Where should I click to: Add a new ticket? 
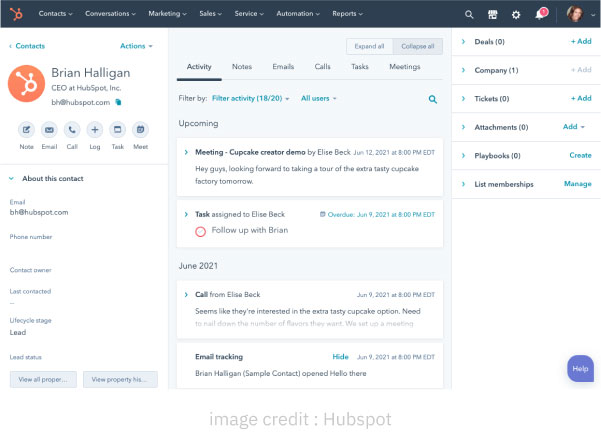[x=581, y=98]
